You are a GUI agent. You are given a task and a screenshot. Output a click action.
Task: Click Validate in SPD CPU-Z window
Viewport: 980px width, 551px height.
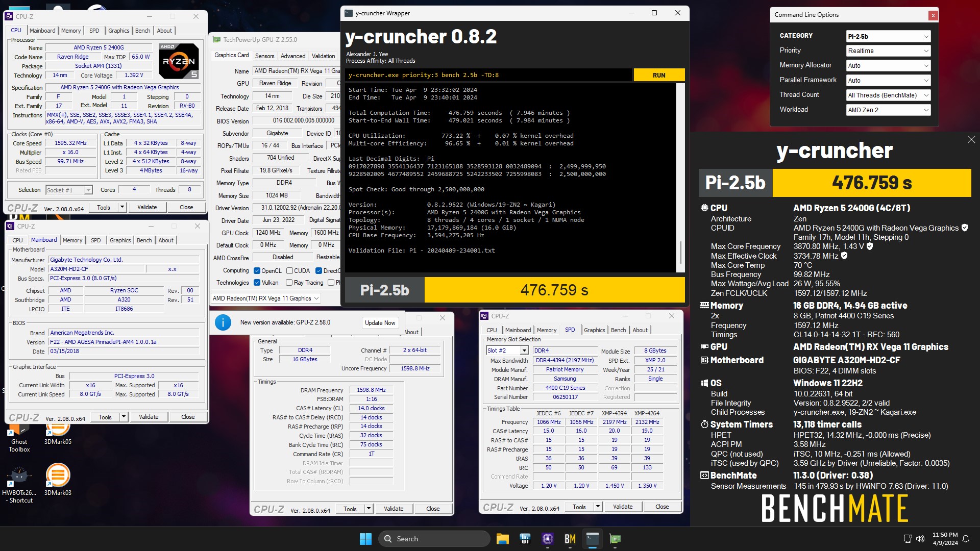623,507
